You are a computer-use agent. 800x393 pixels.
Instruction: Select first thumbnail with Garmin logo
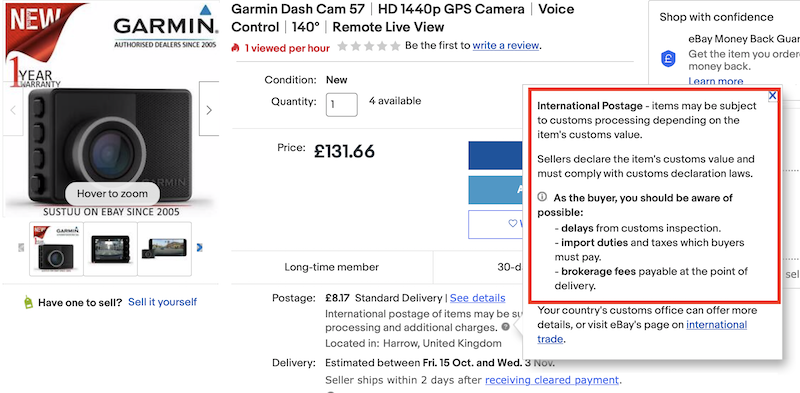coord(56,249)
